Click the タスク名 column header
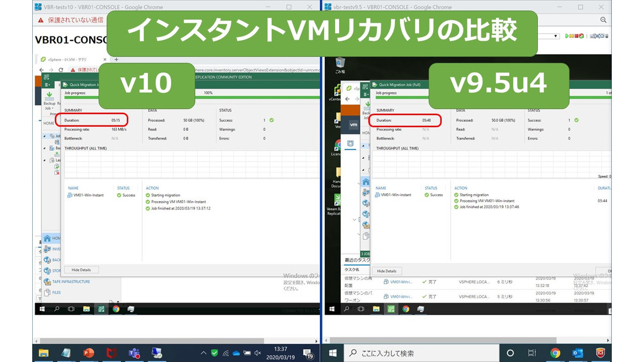This screenshot has width=644, height=362. (x=352, y=269)
